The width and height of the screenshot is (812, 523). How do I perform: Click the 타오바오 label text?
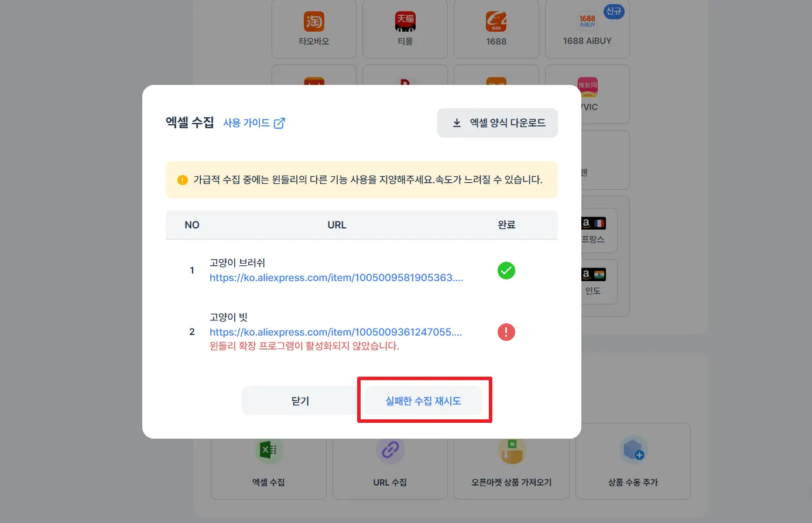(x=314, y=42)
